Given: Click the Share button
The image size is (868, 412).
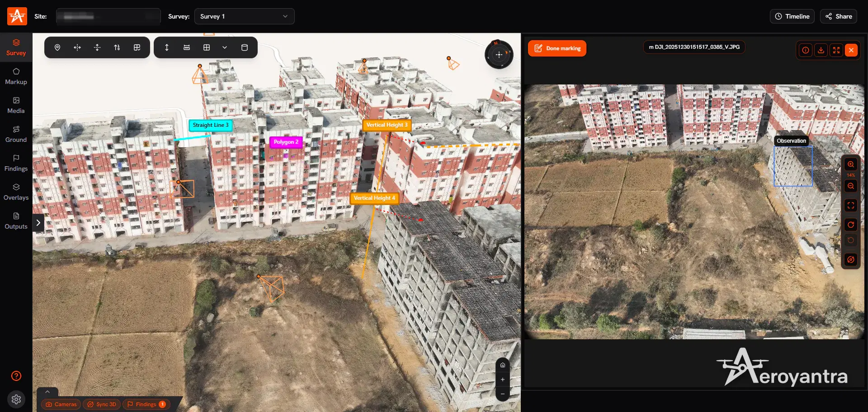Looking at the screenshot, I should pos(839,16).
